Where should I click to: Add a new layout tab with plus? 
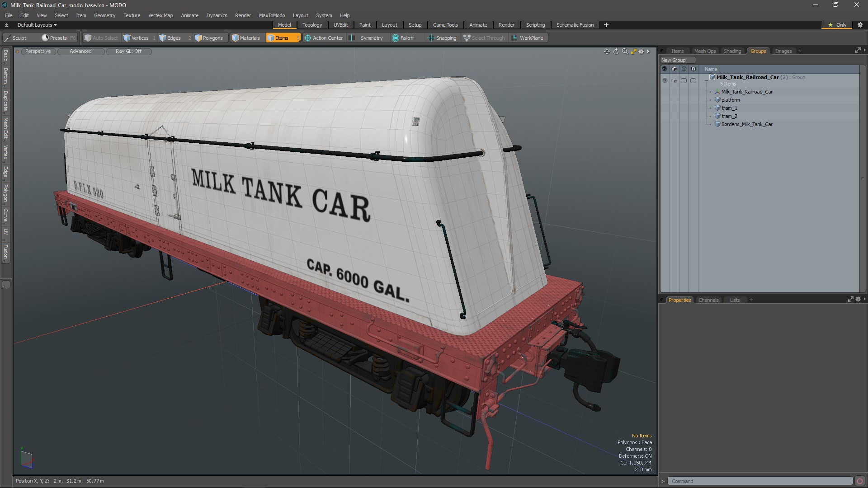click(606, 25)
